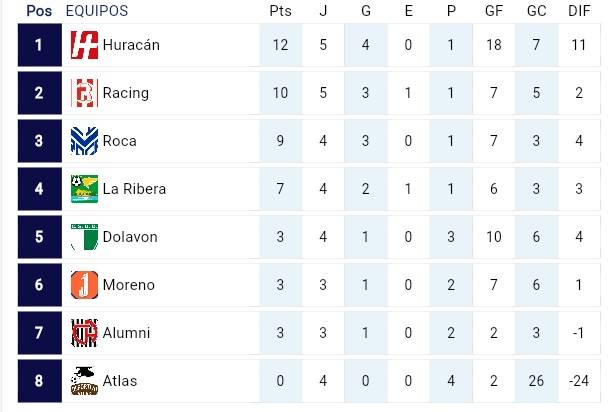Click the GF column header
The height and width of the screenshot is (412, 614).
[x=495, y=11]
